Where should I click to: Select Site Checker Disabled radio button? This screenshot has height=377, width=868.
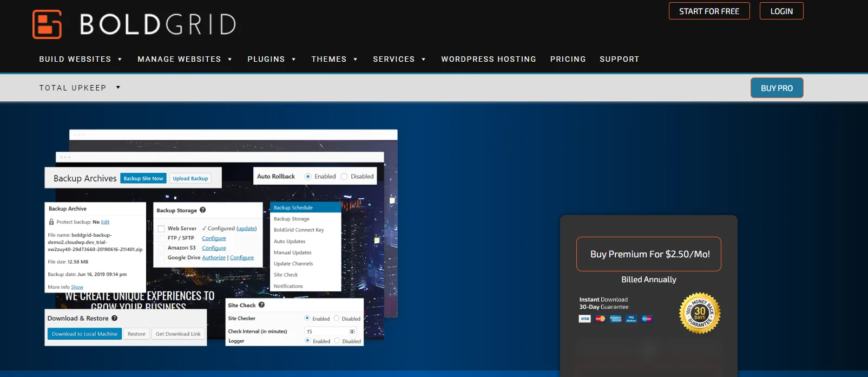337,318
